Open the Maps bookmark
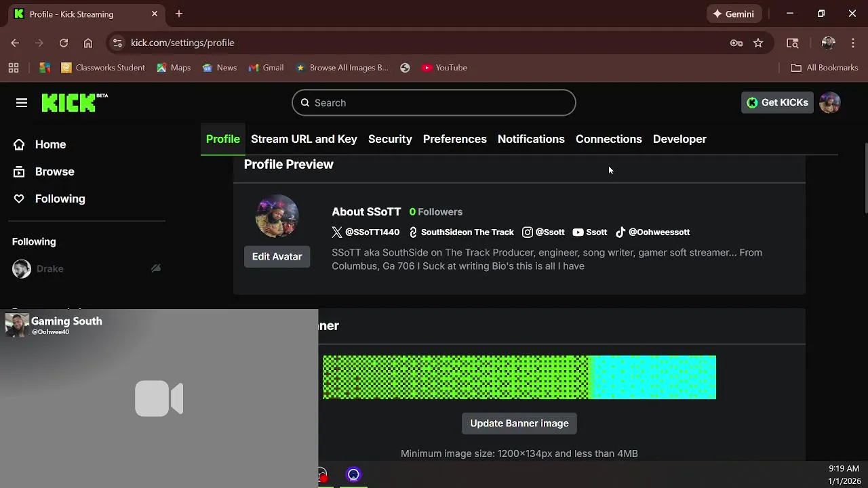The width and height of the screenshot is (868, 488). 174,68
